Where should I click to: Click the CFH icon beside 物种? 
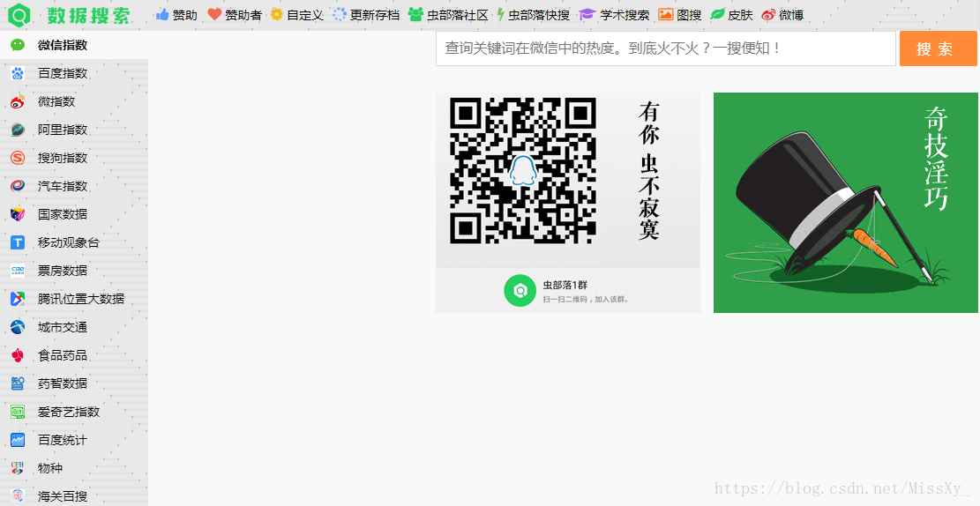(x=18, y=468)
